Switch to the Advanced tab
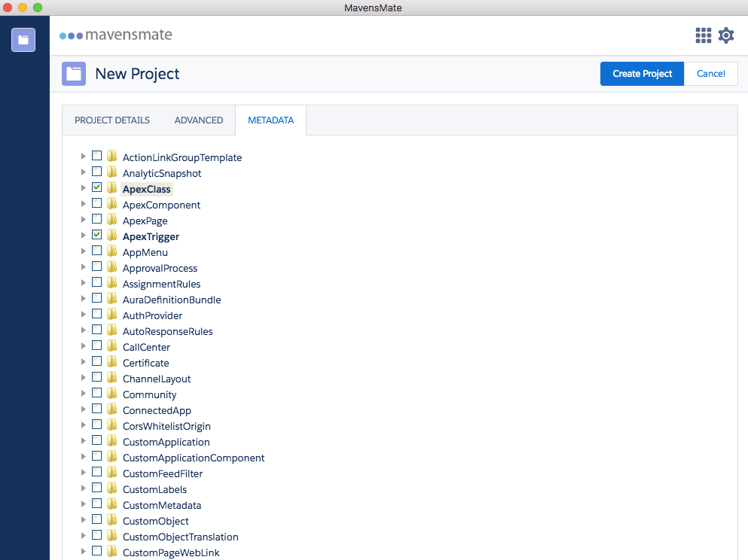 click(198, 120)
